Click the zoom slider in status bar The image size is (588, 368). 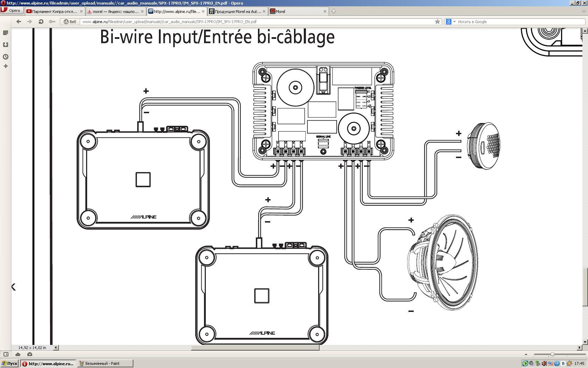(552, 354)
